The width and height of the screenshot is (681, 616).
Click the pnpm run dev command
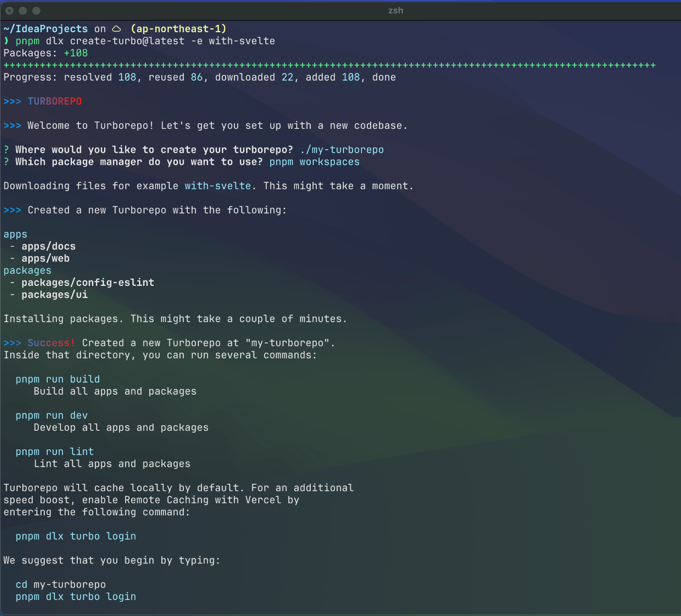coord(52,416)
